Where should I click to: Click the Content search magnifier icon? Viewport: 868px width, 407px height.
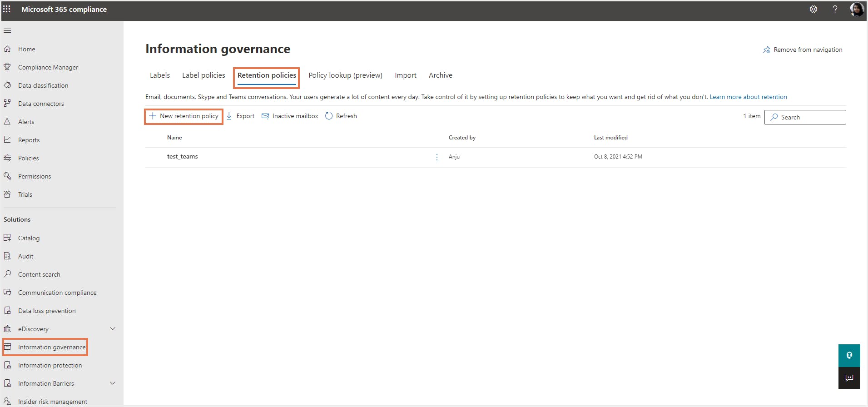[7, 274]
